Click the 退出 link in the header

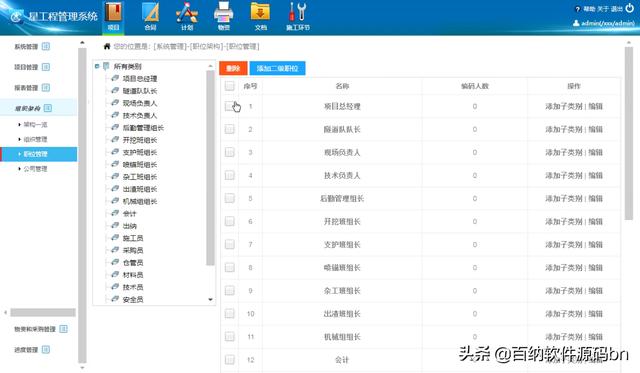(617, 9)
